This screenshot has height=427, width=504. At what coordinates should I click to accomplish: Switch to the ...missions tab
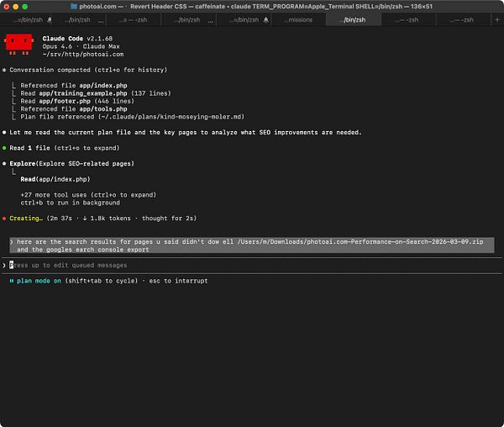tap(299, 20)
